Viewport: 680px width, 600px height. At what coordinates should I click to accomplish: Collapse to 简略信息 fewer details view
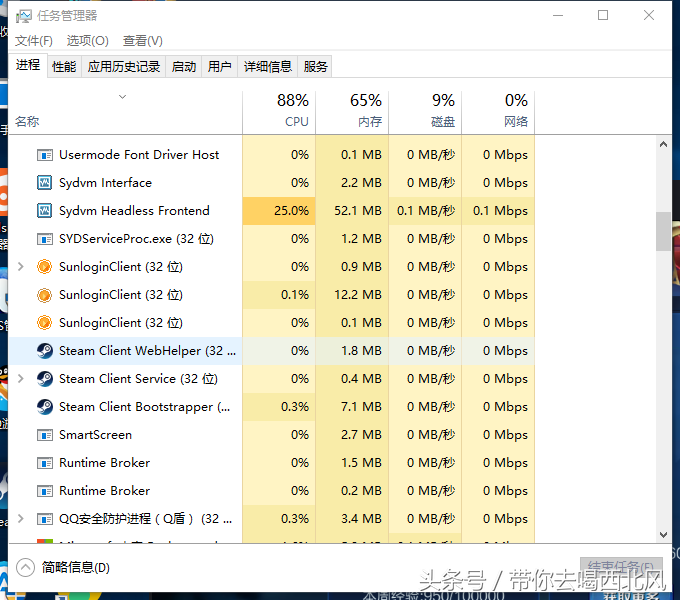tap(63, 567)
